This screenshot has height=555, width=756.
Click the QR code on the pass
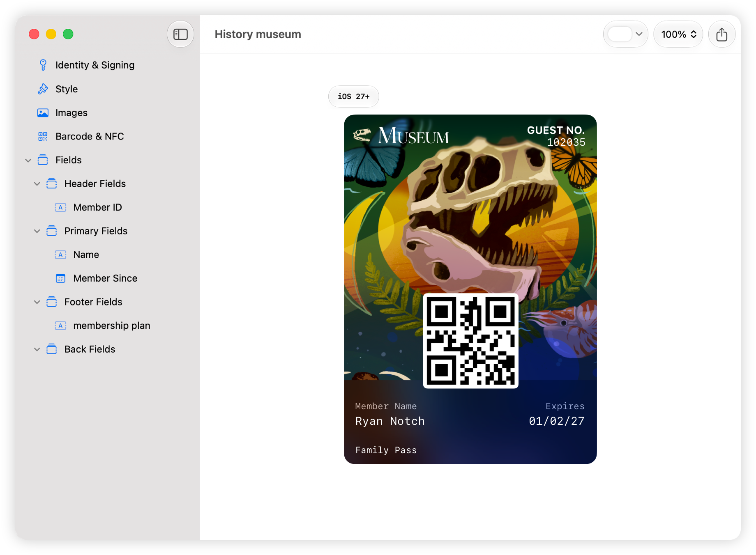(470, 341)
